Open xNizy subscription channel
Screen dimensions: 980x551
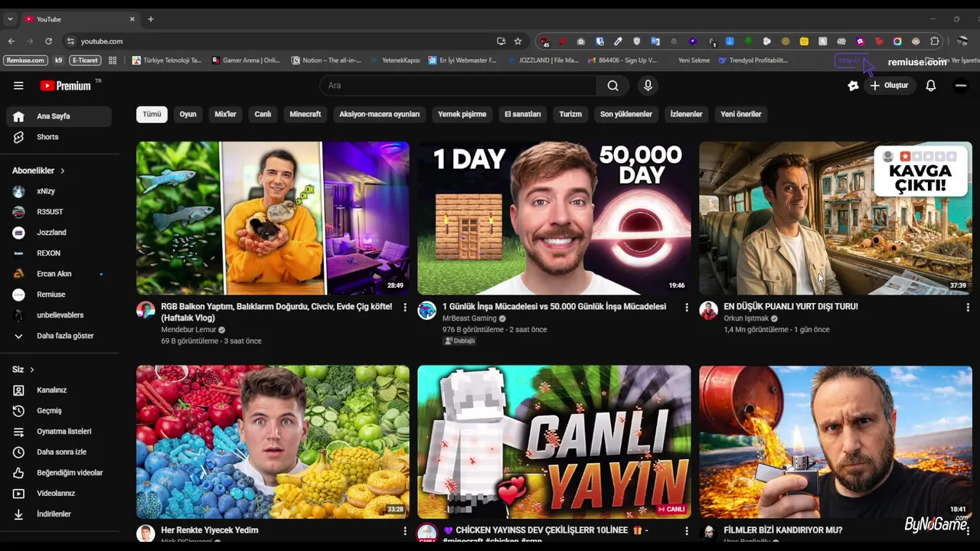pyautogui.click(x=59, y=191)
